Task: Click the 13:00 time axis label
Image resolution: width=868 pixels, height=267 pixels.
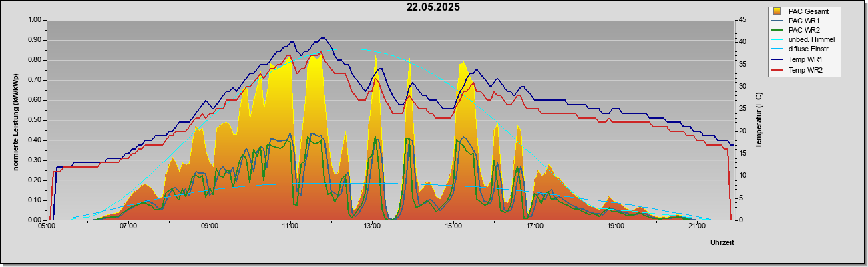Action: [372, 226]
